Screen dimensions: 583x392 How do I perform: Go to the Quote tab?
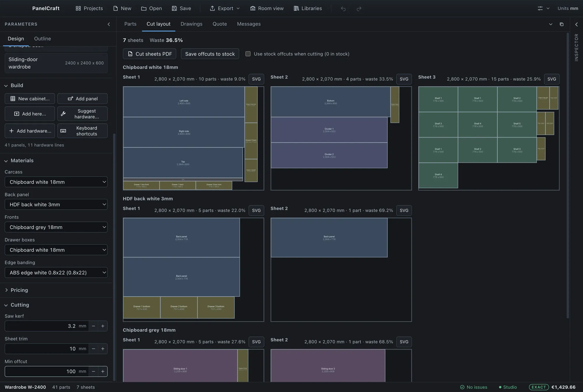pyautogui.click(x=219, y=24)
